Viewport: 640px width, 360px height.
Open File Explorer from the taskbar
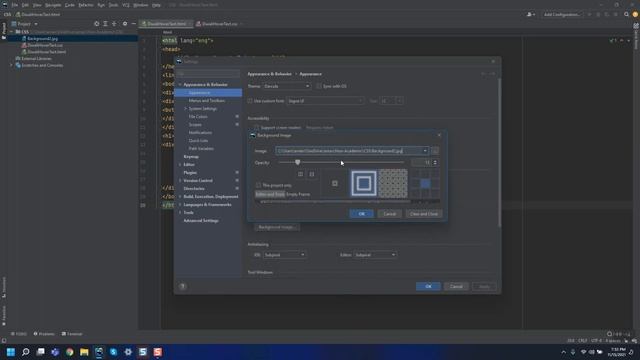84,352
